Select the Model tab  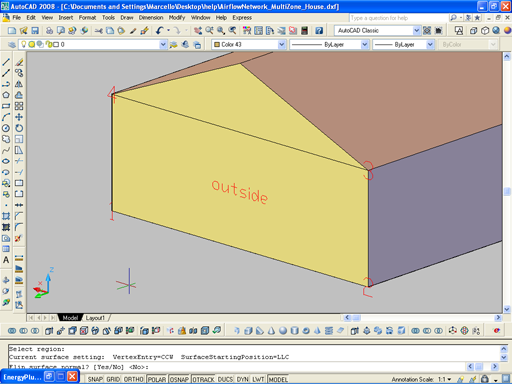(x=70, y=318)
